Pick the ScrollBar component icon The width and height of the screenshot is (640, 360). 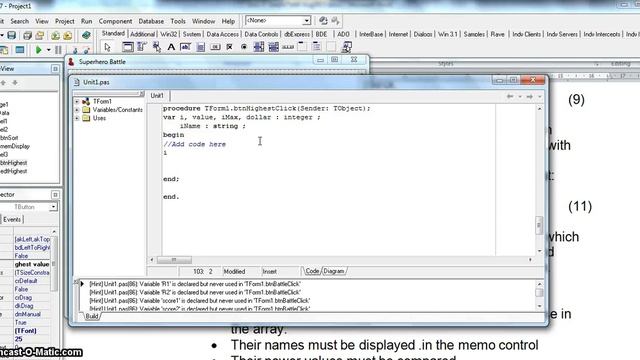point(288,47)
